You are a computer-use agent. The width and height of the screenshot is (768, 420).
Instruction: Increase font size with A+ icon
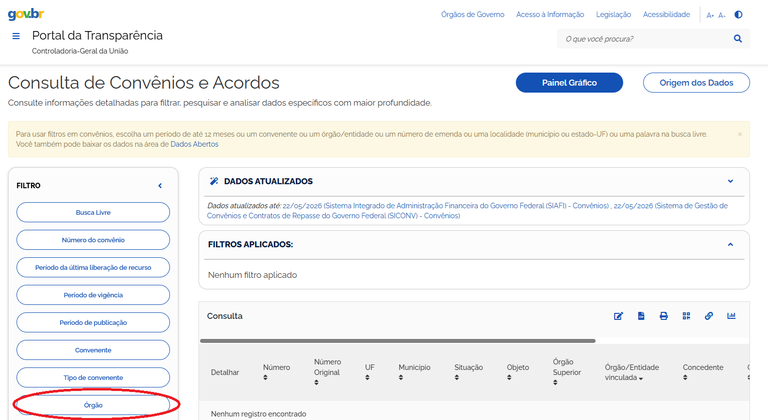pyautogui.click(x=710, y=15)
